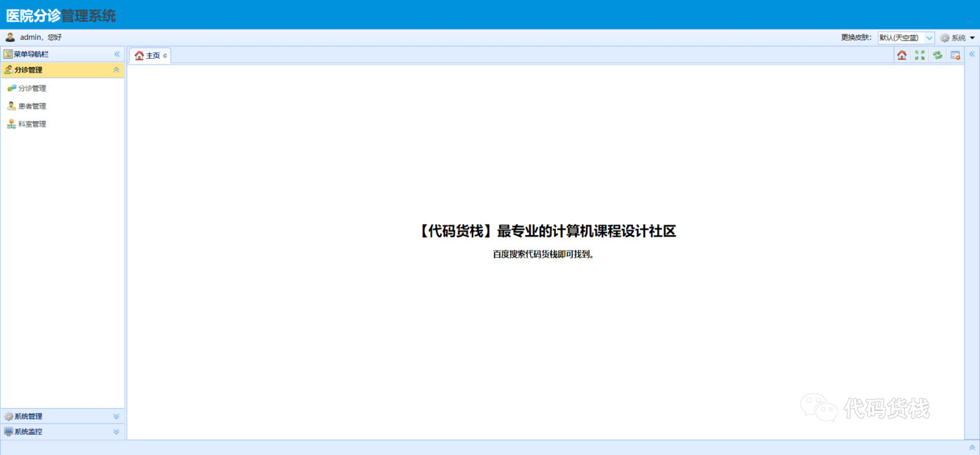Screen dimensions: 980x455
Task: Expand the bottom panel with the up arrows
Action: click(972, 447)
